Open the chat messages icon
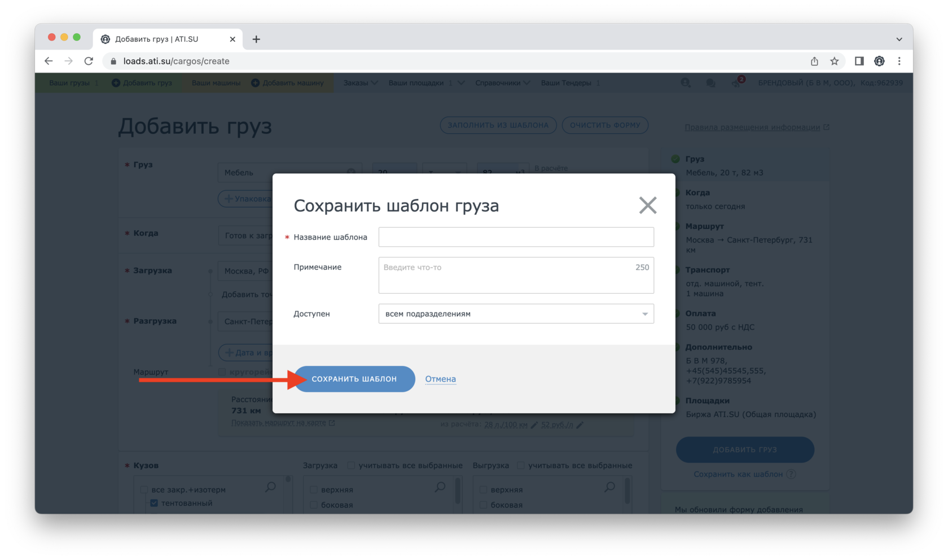The width and height of the screenshot is (948, 560). point(710,83)
